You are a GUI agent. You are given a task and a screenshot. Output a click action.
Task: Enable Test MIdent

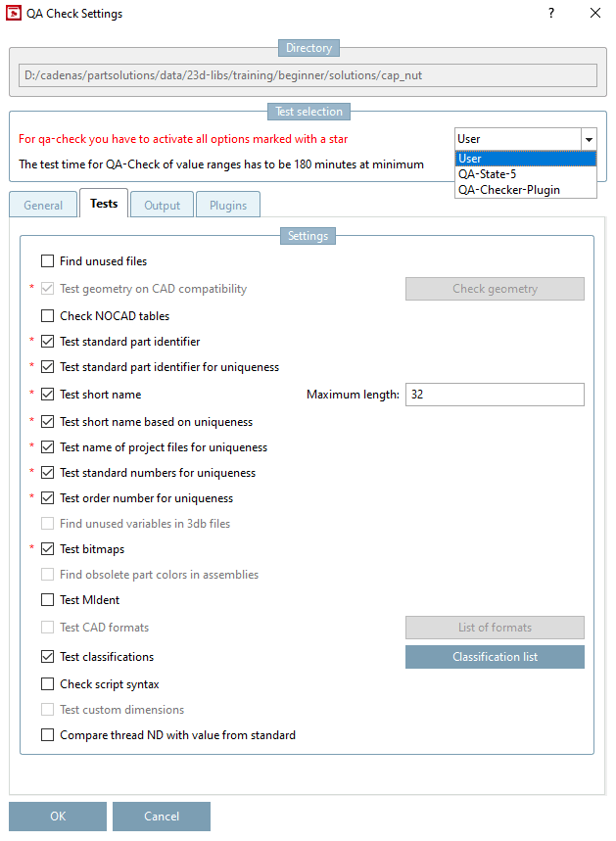point(45,599)
